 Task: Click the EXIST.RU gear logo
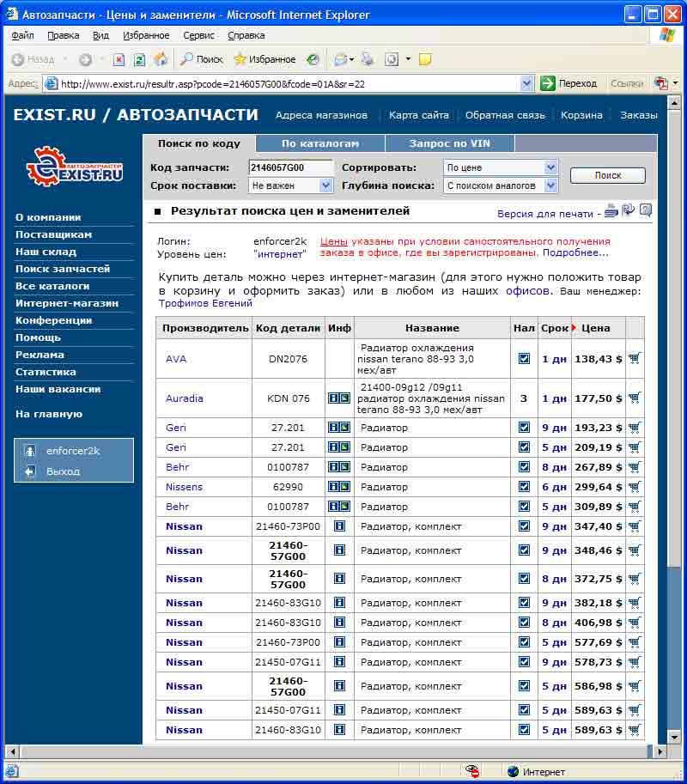click(x=74, y=167)
